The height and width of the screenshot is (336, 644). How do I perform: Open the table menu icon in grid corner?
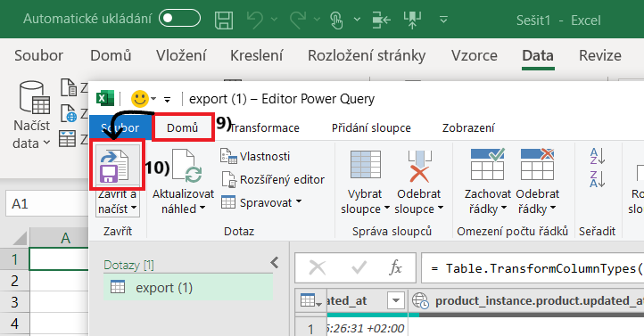[311, 300]
